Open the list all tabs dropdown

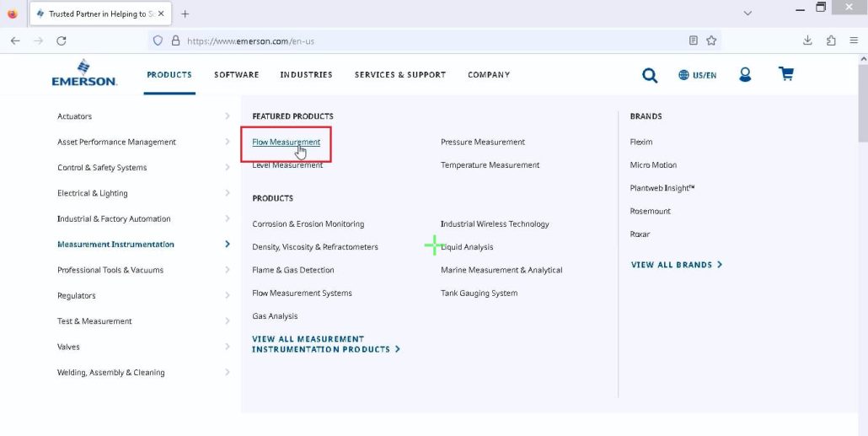[x=747, y=13]
